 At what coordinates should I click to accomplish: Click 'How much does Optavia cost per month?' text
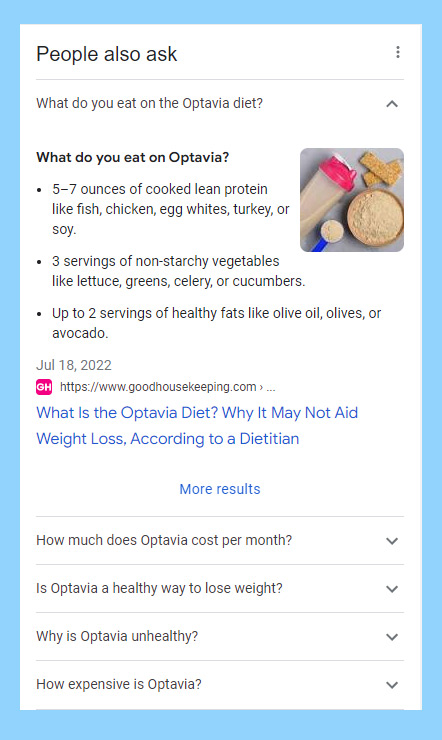click(x=164, y=540)
